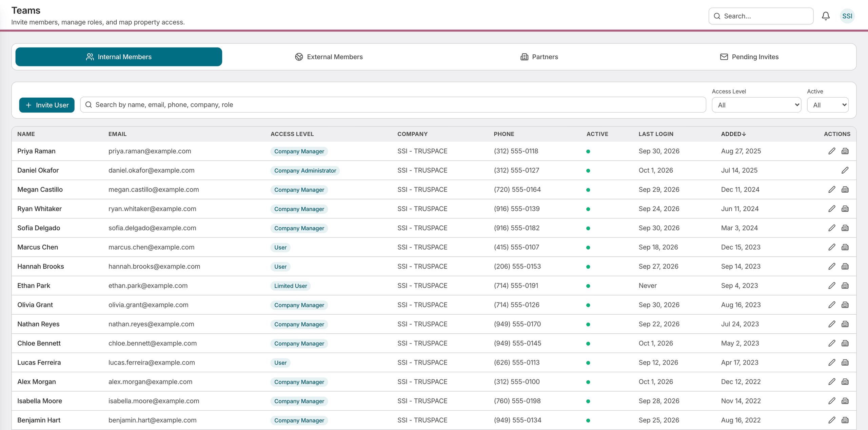Edit Alex Morgan's row
868x430 pixels.
coord(832,382)
